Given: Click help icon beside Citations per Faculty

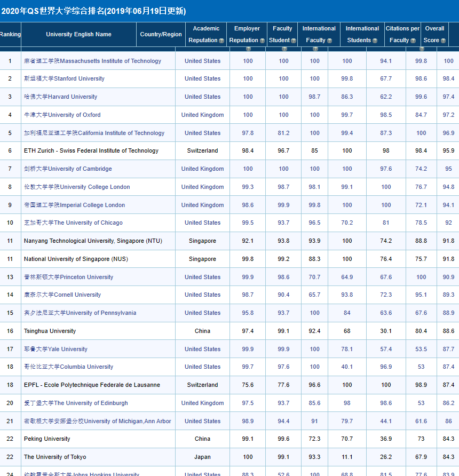Looking at the screenshot, I should (x=414, y=41).
